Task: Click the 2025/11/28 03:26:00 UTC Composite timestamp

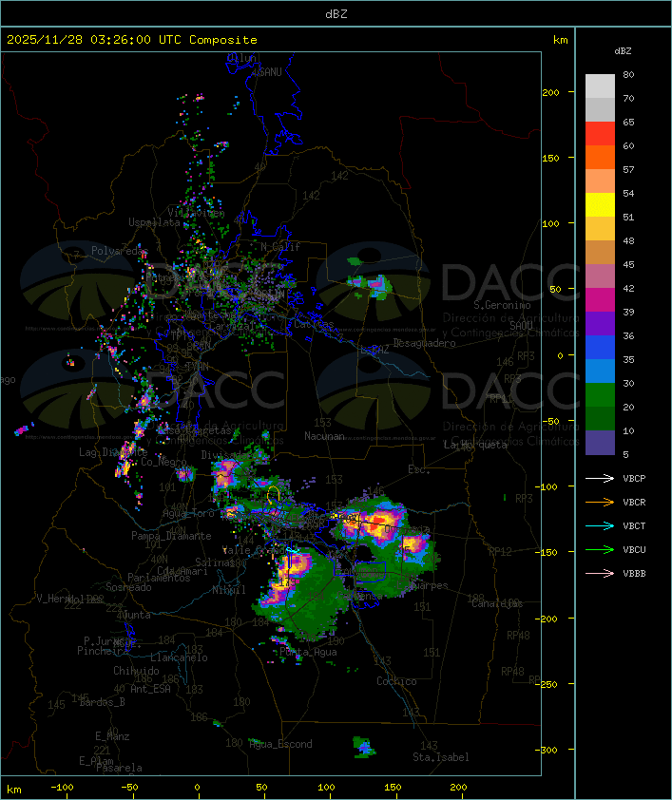Action: [x=132, y=40]
